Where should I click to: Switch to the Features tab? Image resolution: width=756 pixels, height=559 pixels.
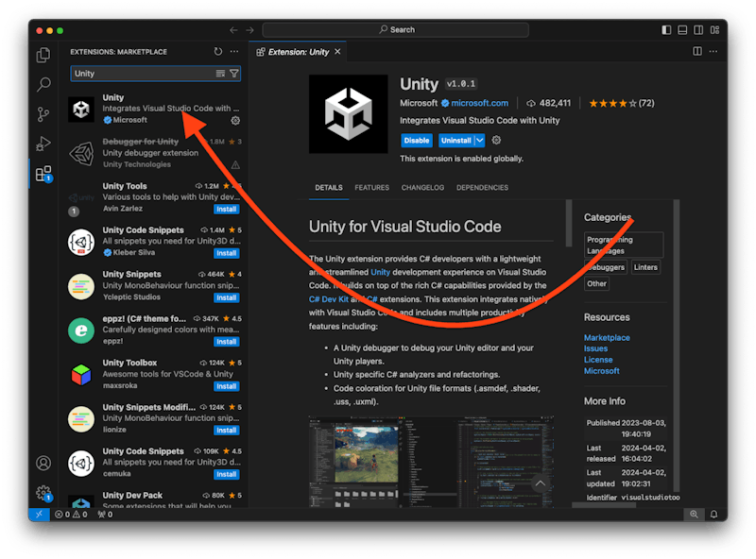click(x=371, y=188)
